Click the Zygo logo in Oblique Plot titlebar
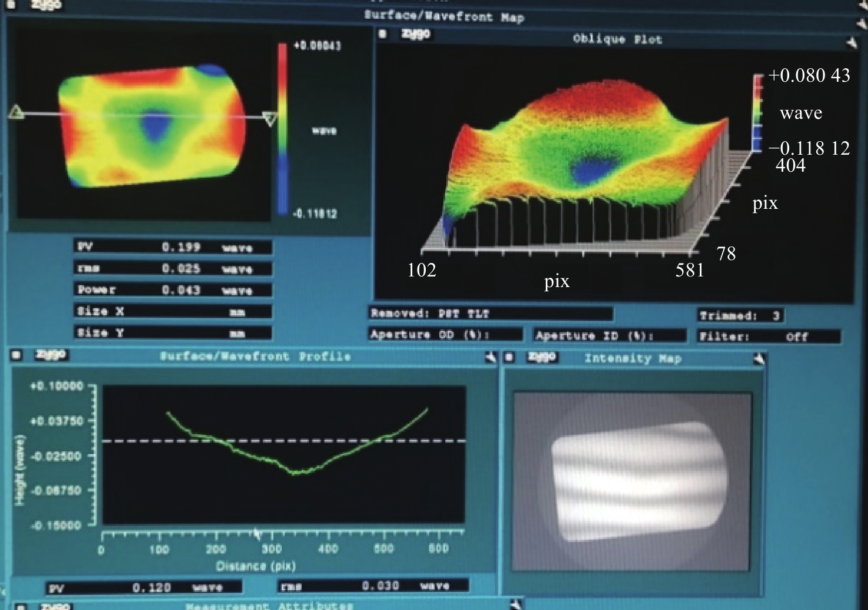 pyautogui.click(x=416, y=34)
